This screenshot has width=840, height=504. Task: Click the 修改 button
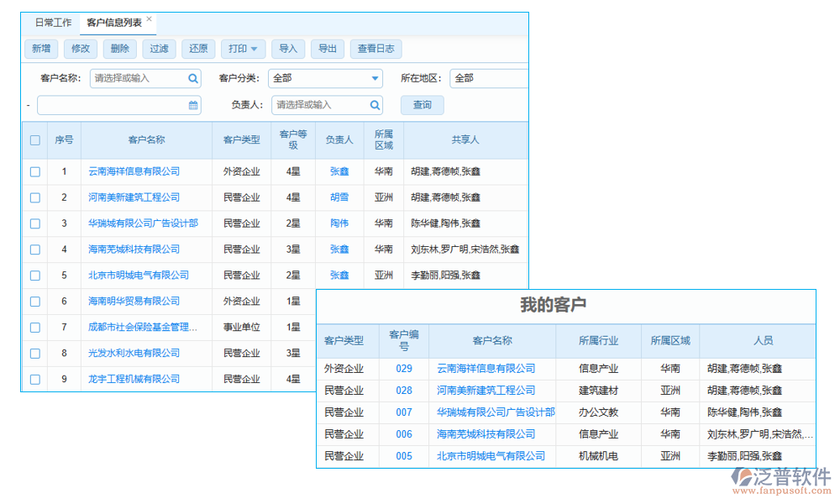(81, 49)
